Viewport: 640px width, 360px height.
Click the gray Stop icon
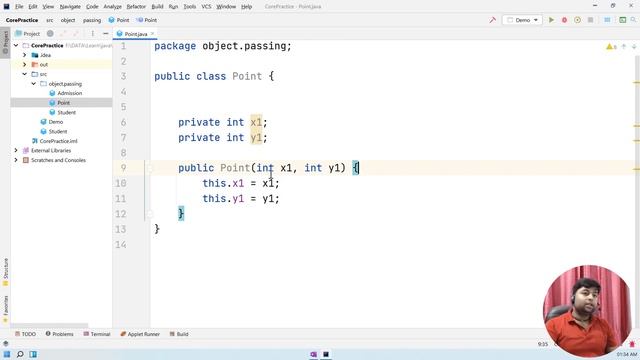coord(590,20)
